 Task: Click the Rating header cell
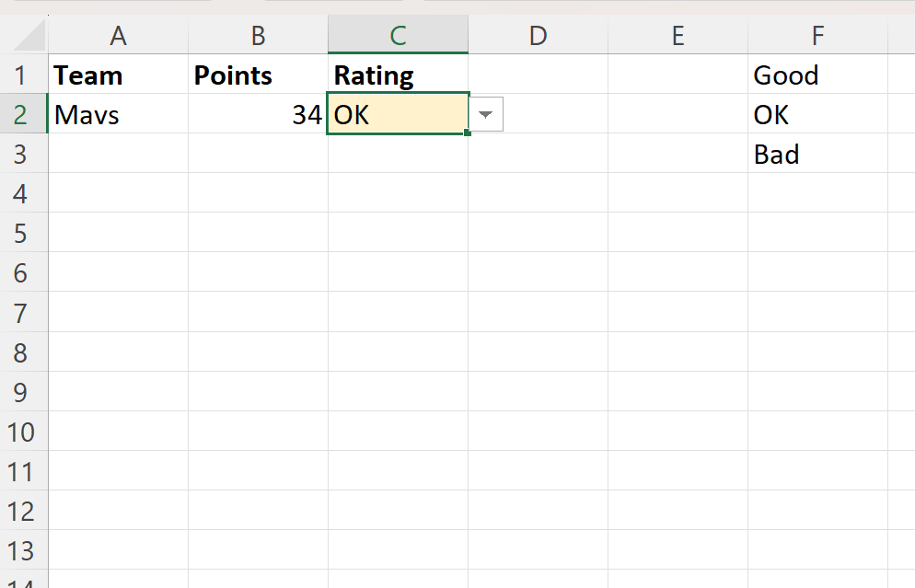[x=398, y=75]
